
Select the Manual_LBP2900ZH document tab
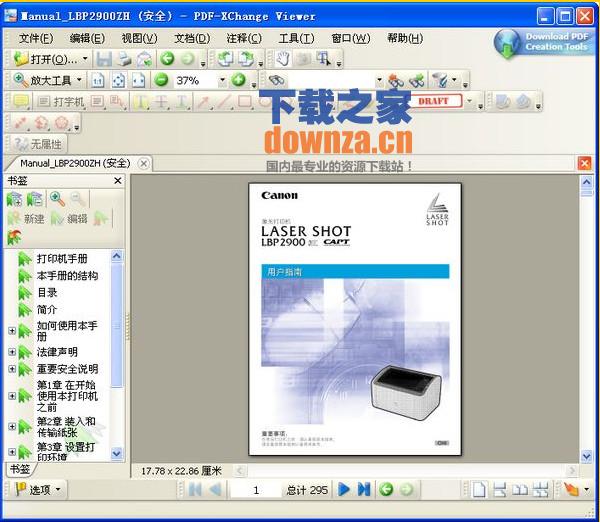pyautogui.click(x=75, y=163)
